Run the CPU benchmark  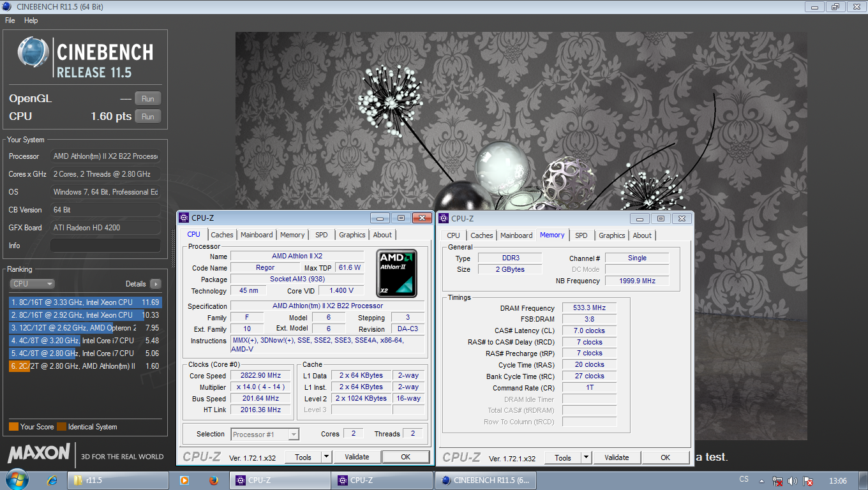148,116
